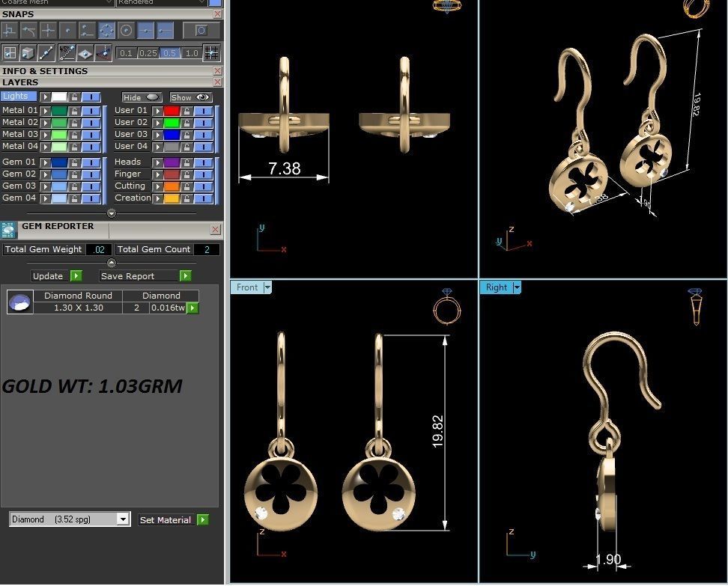The width and height of the screenshot is (728, 586).
Task: Select the User 04 layer name
Action: coord(131,146)
